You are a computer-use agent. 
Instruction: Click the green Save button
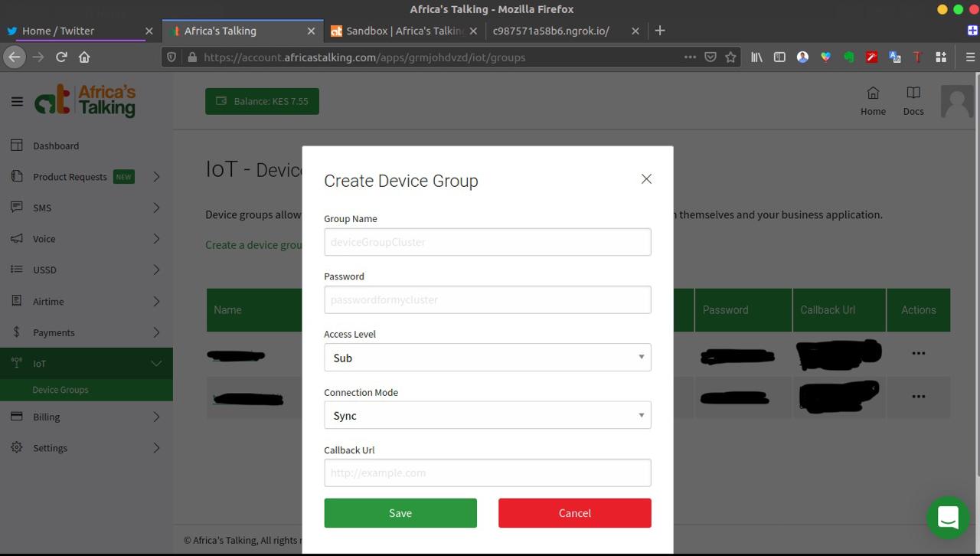[400, 513]
